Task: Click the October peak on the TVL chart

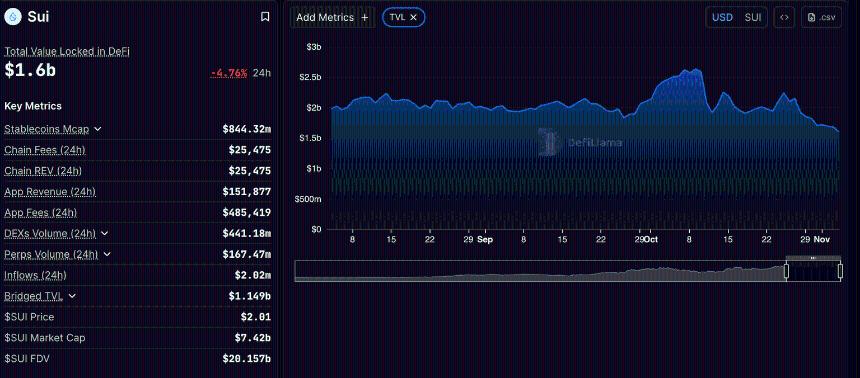Action: [x=697, y=69]
